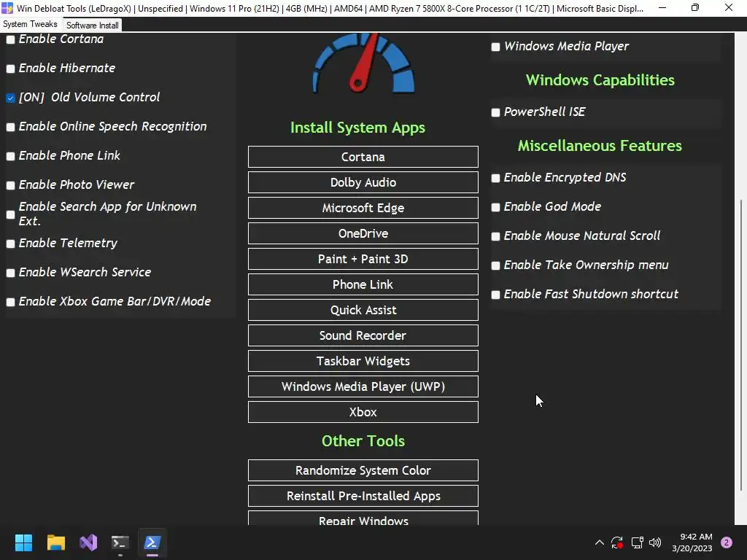Viewport: 747px width, 560px height.
Task: Enable Fast Shutdown shortcut checkbox
Action: pos(495,295)
